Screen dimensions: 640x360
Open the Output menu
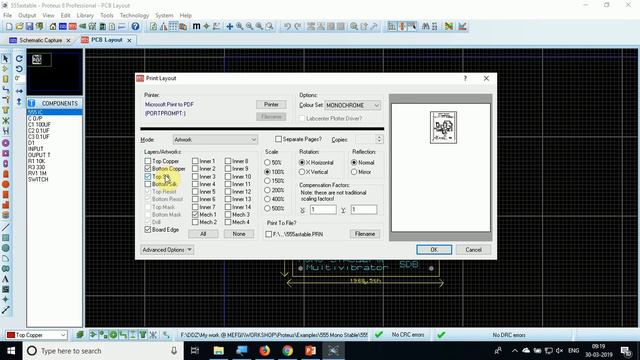pos(27,16)
